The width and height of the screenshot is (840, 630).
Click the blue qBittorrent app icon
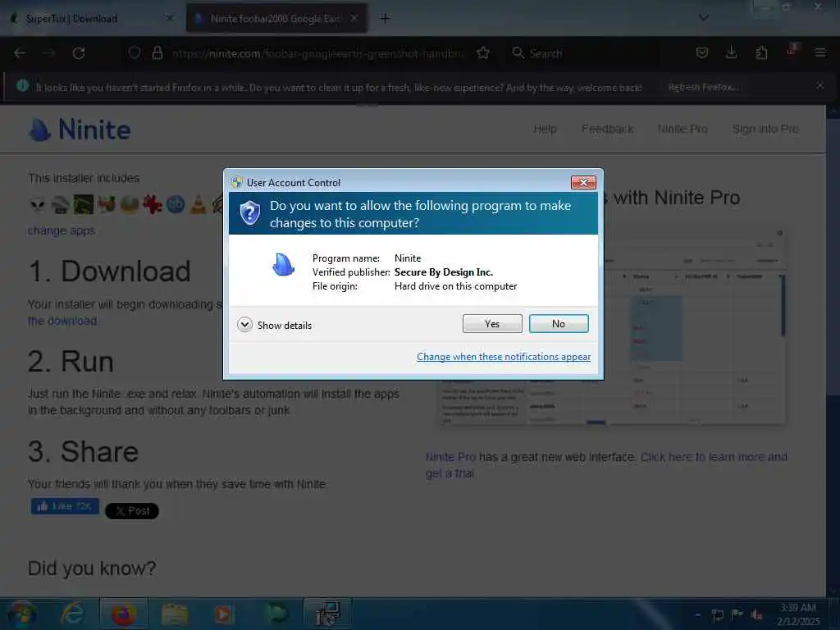[176, 204]
